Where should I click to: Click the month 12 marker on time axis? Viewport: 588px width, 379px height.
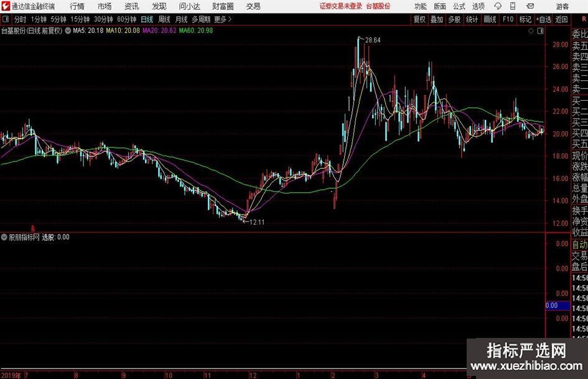pos(253,375)
